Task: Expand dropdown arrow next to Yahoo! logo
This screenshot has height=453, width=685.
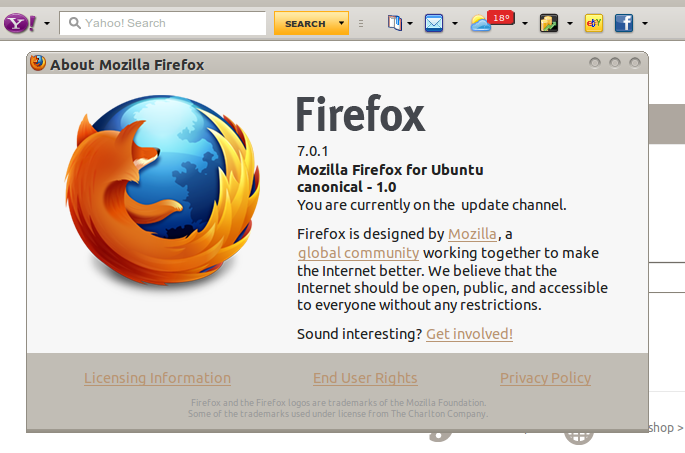Action: (x=46, y=23)
